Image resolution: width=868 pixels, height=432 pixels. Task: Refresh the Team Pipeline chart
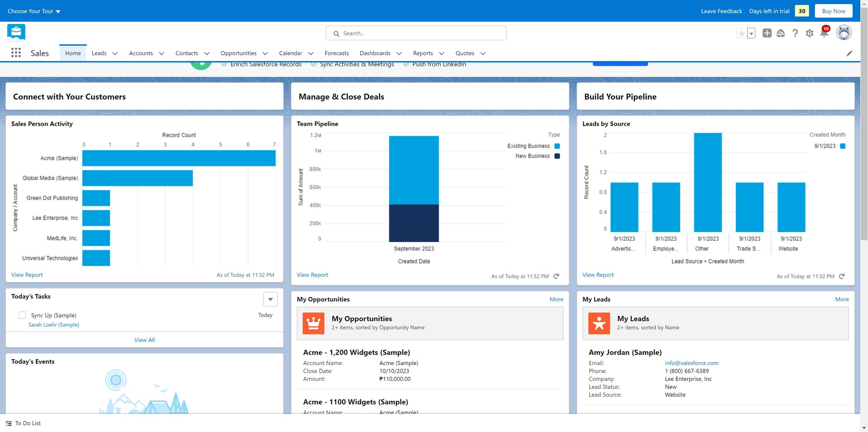click(557, 276)
